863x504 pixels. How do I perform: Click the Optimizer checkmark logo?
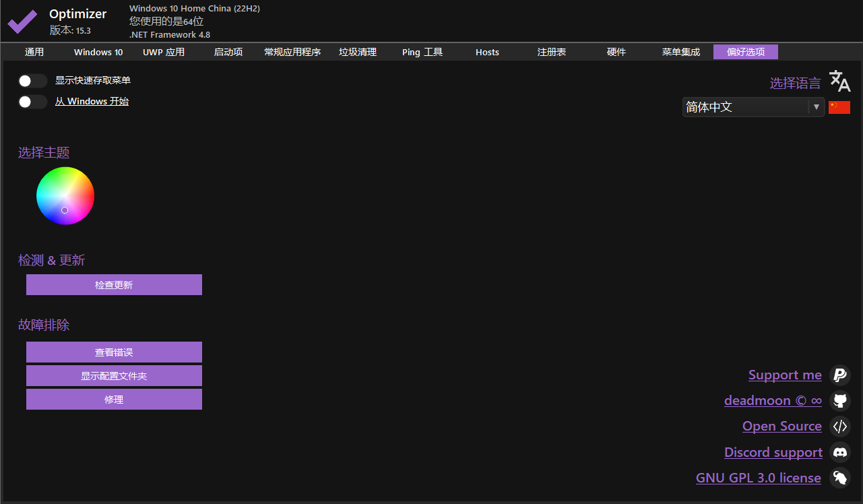click(22, 21)
